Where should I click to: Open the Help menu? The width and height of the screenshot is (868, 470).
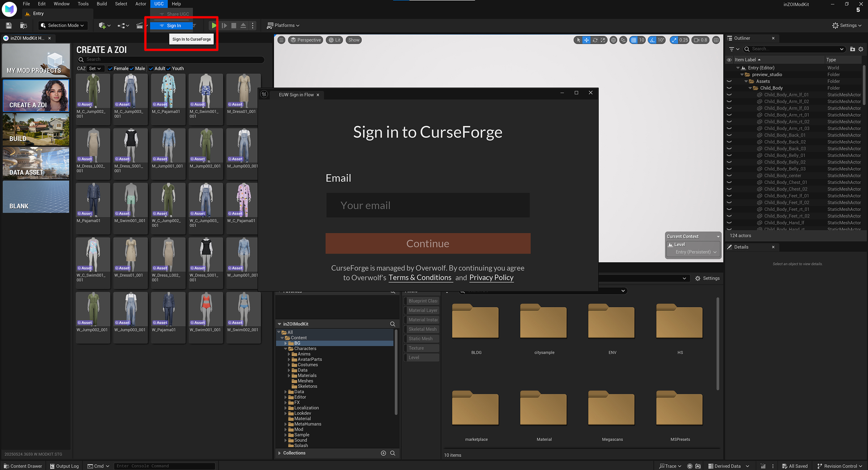(x=176, y=4)
